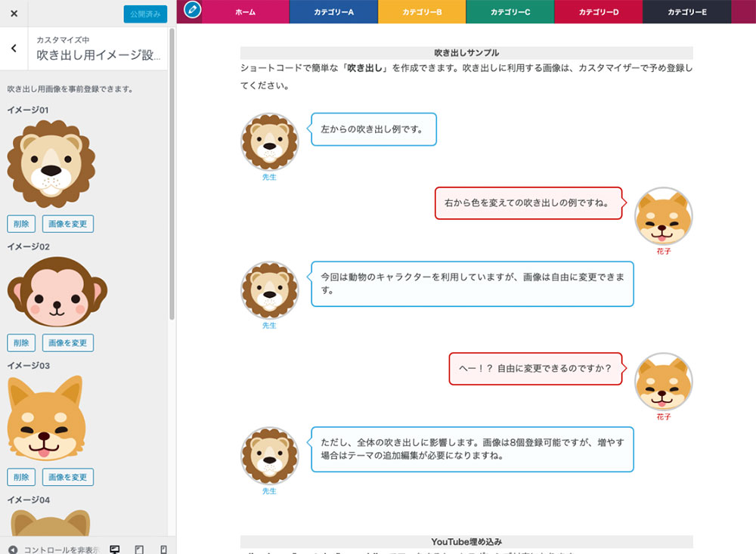Select the lion image under イメージ01
This screenshot has height=554, width=756.
51,164
